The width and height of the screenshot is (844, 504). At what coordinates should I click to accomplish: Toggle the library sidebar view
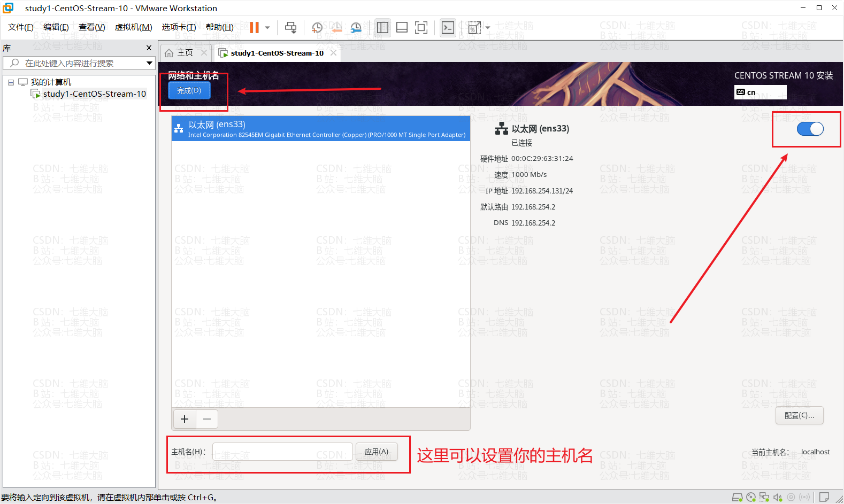(x=382, y=27)
